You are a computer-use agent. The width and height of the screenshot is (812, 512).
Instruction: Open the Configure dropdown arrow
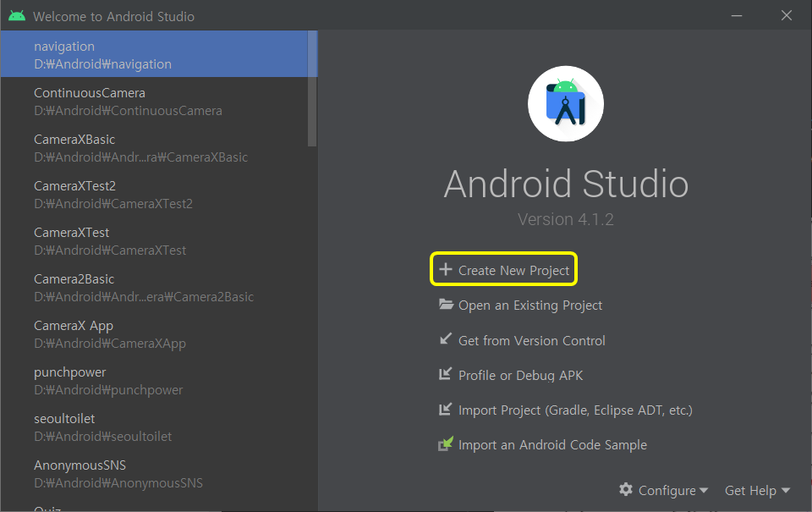[703, 490]
